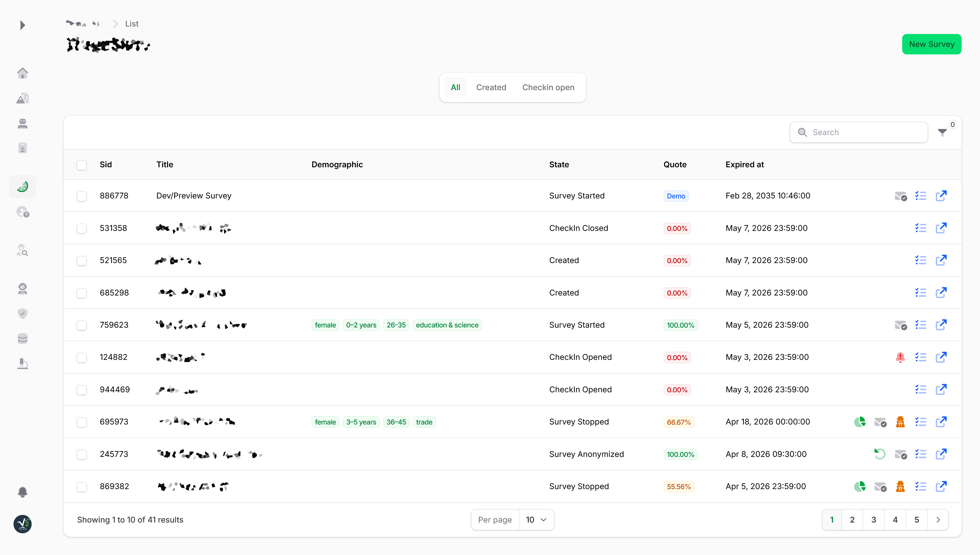Click the New Survey button

(931, 44)
